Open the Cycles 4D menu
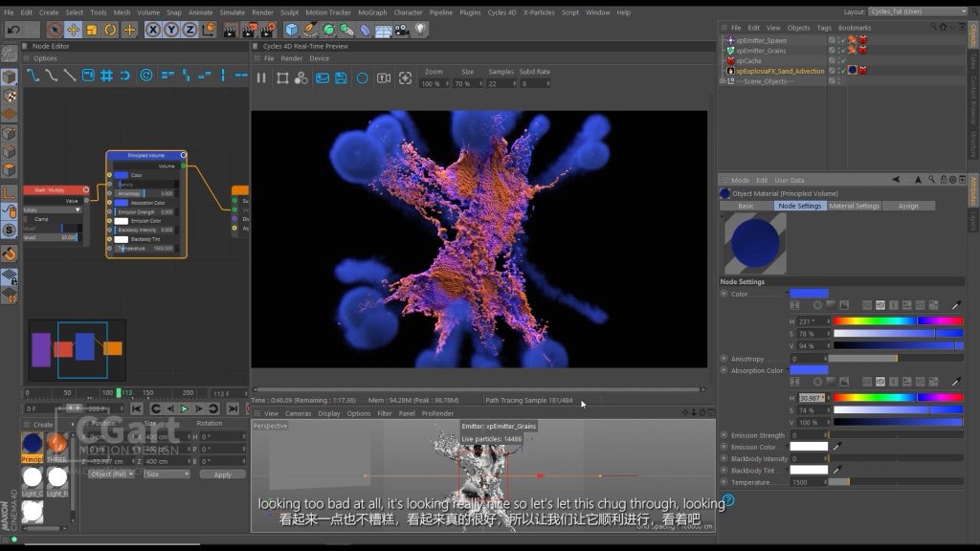980x551 pixels. 501,12
